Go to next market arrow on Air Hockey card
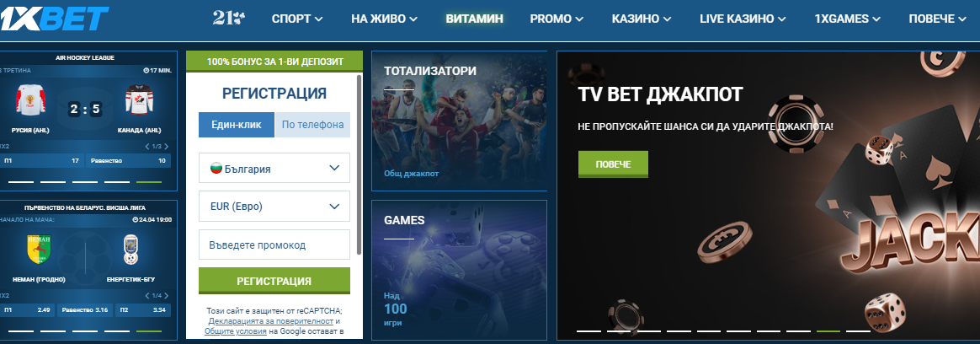Screen dimensions: 980x344 point(167,147)
